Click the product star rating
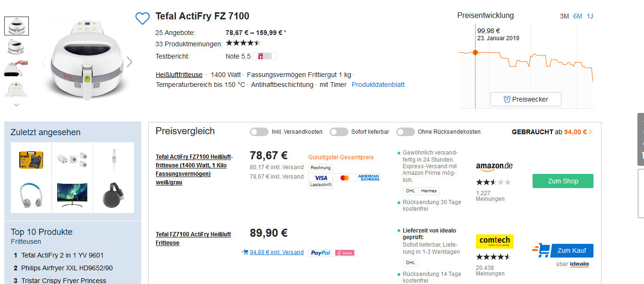The image size is (644, 284). [243, 43]
